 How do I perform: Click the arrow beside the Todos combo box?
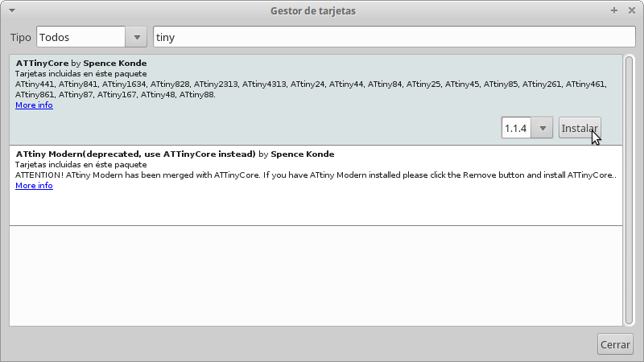[137, 37]
